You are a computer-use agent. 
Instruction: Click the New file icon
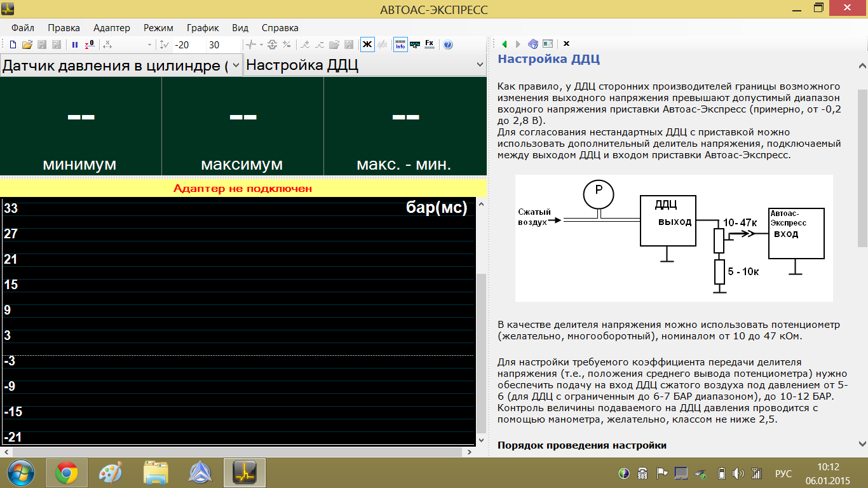point(13,45)
